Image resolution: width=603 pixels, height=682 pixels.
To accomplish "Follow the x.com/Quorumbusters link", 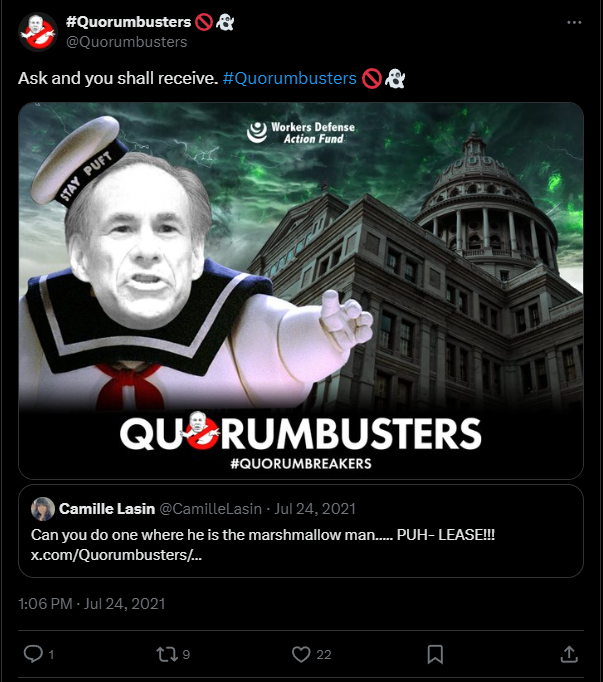I will 116,555.
